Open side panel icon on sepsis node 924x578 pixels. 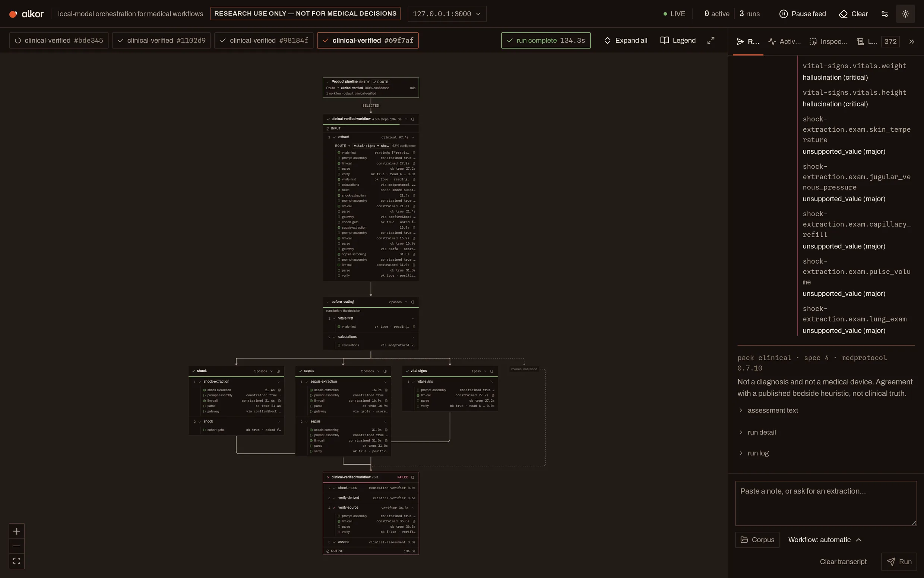click(x=385, y=371)
